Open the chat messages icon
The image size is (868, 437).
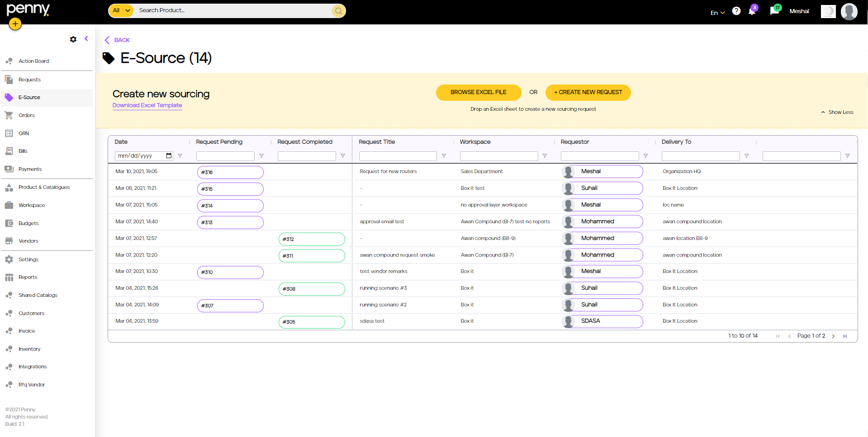pyautogui.click(x=774, y=11)
